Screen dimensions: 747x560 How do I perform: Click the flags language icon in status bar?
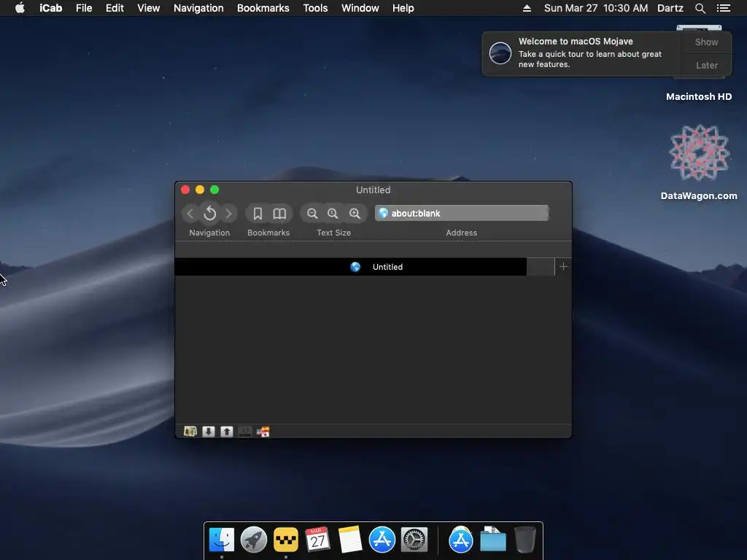pyautogui.click(x=263, y=432)
